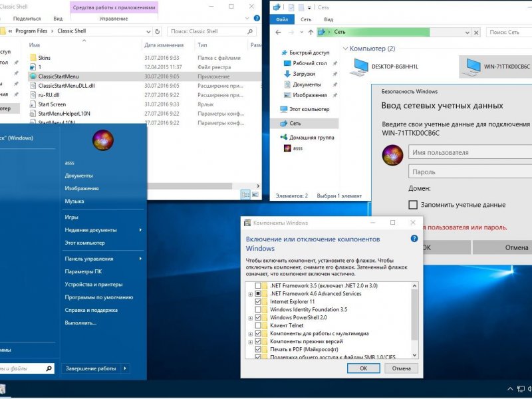Select the DESKTOP-BG8HH1L computer icon
The width and height of the screenshot is (532, 399).
[359, 67]
